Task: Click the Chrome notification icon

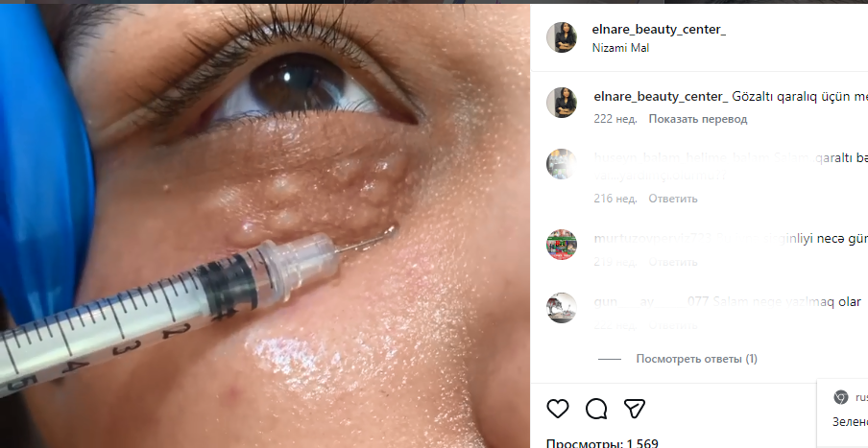Action: click(841, 397)
